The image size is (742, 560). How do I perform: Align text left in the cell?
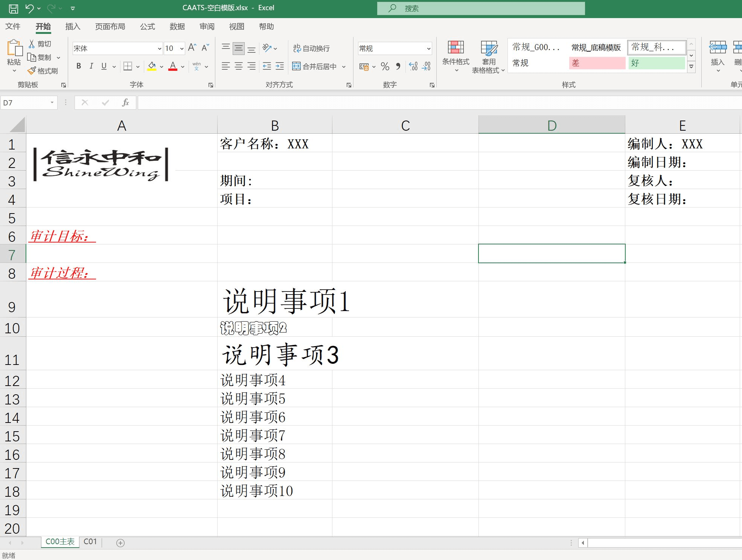(x=226, y=66)
